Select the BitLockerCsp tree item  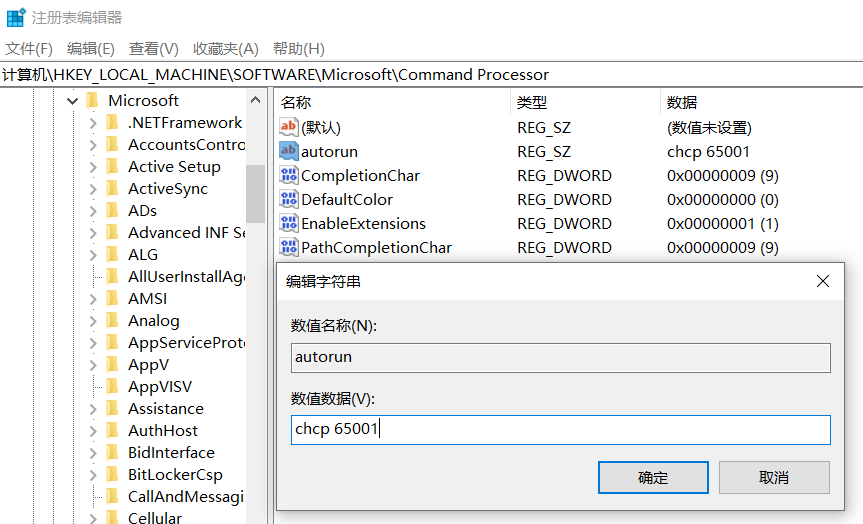pos(175,474)
